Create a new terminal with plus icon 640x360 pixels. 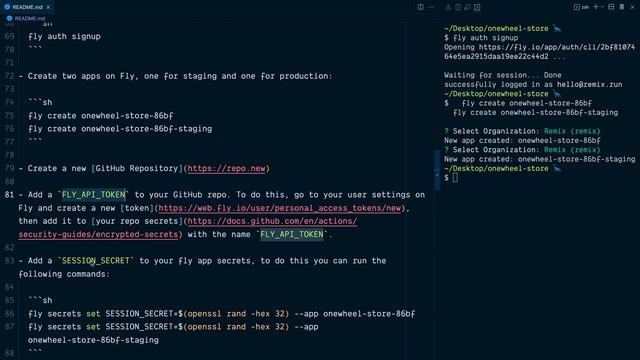(x=596, y=7)
